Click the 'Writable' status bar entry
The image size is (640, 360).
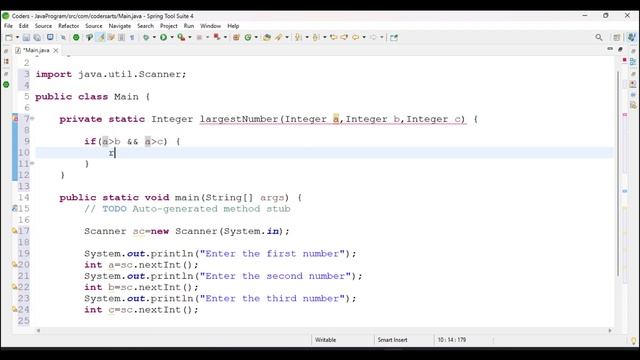click(325, 340)
